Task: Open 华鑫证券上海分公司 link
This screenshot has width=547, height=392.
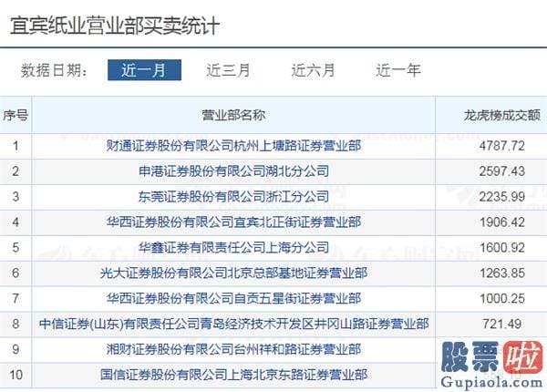Action: click(x=233, y=248)
